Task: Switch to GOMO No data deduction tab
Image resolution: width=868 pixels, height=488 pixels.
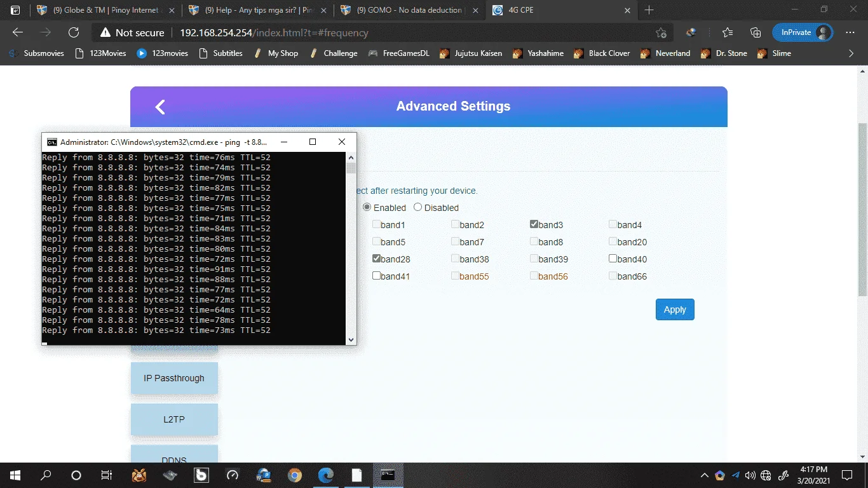Action: pos(409,10)
